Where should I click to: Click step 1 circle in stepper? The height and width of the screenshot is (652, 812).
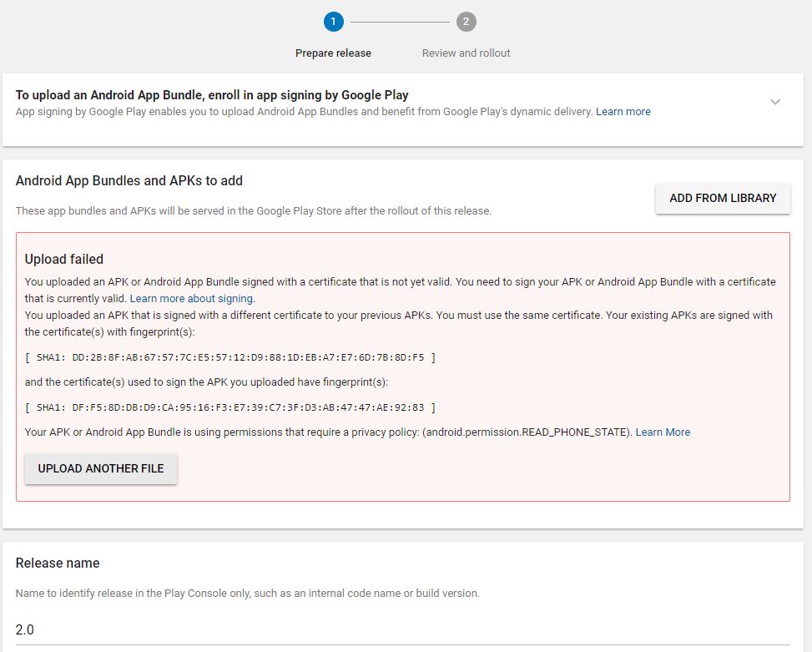pos(333,22)
